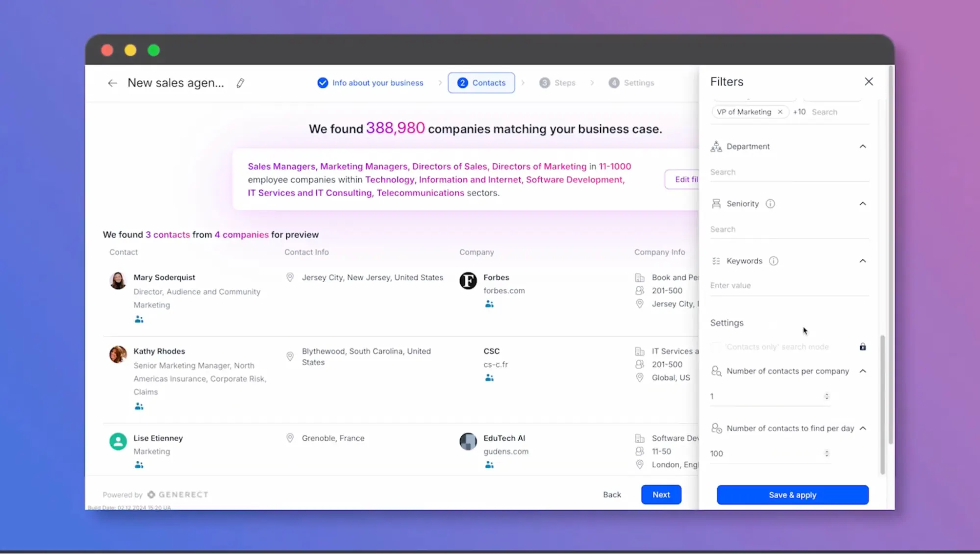This screenshot has width=980, height=554.
Task: Remove the VP of Marketing tag
Action: click(780, 112)
